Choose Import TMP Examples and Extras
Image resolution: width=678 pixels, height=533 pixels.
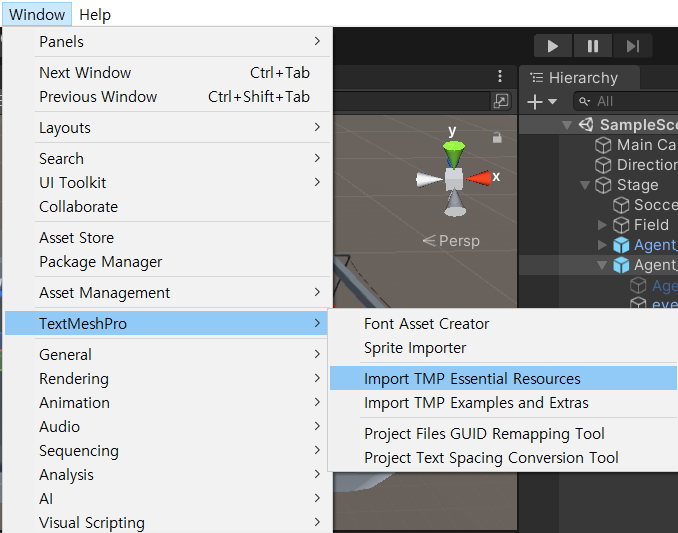504,403
